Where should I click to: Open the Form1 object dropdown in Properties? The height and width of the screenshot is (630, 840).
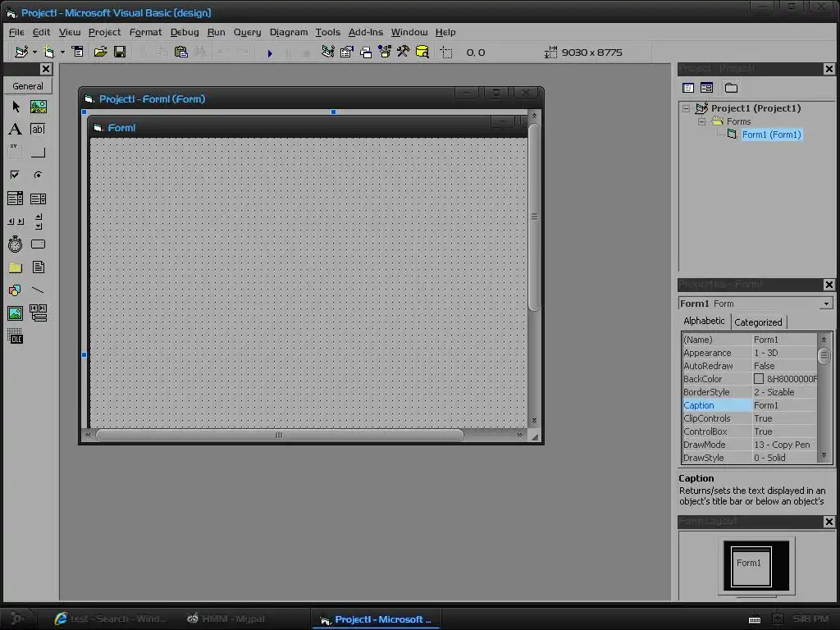click(827, 304)
